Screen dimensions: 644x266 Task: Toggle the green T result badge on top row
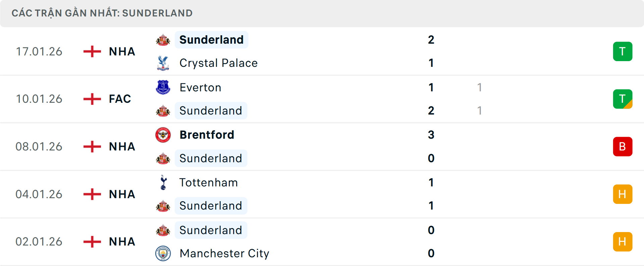[623, 51]
